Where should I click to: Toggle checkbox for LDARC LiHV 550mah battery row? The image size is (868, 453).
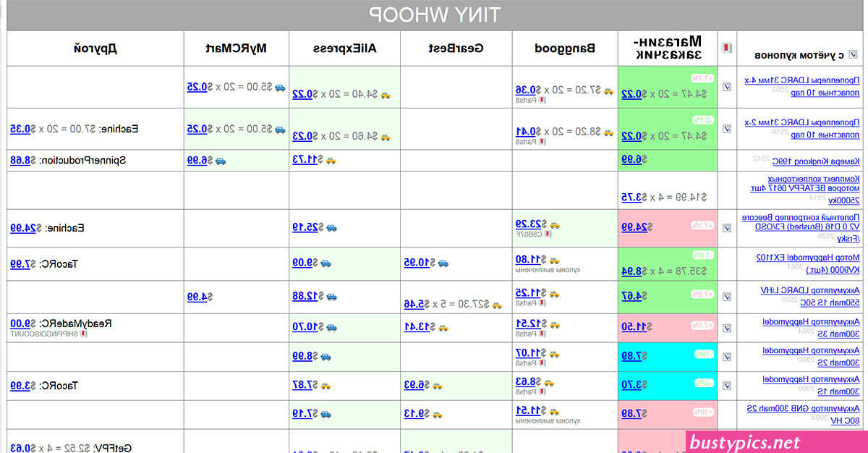(727, 297)
